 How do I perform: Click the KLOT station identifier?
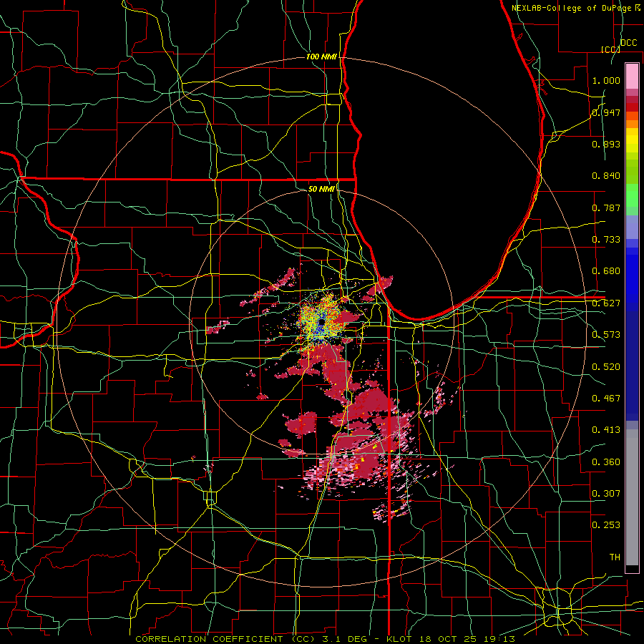point(399,639)
